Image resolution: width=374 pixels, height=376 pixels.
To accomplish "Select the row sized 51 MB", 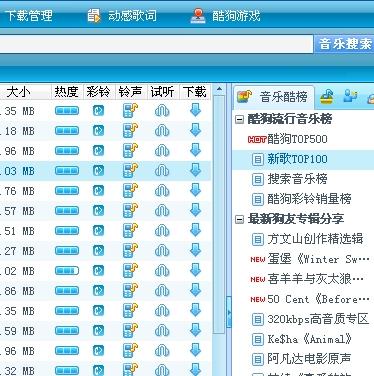I will [105, 231].
